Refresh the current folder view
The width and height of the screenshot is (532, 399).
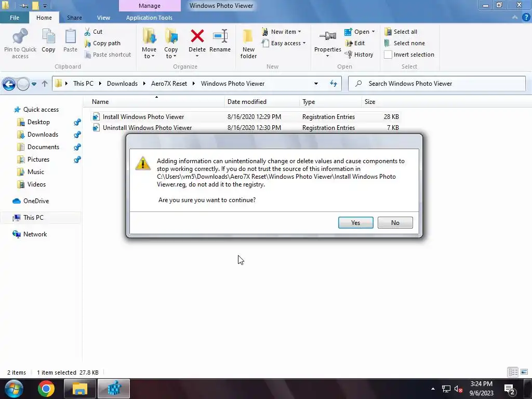click(334, 84)
